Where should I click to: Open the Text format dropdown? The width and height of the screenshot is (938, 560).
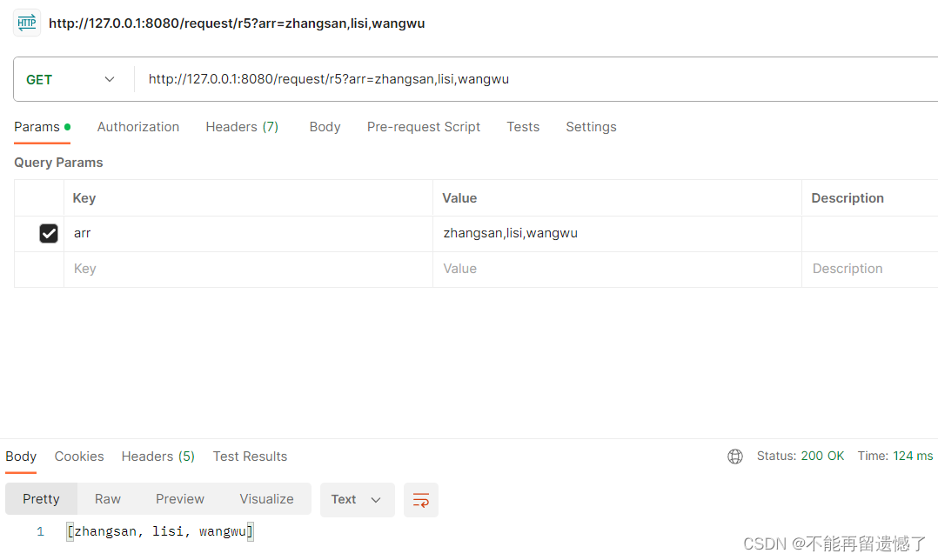point(357,500)
